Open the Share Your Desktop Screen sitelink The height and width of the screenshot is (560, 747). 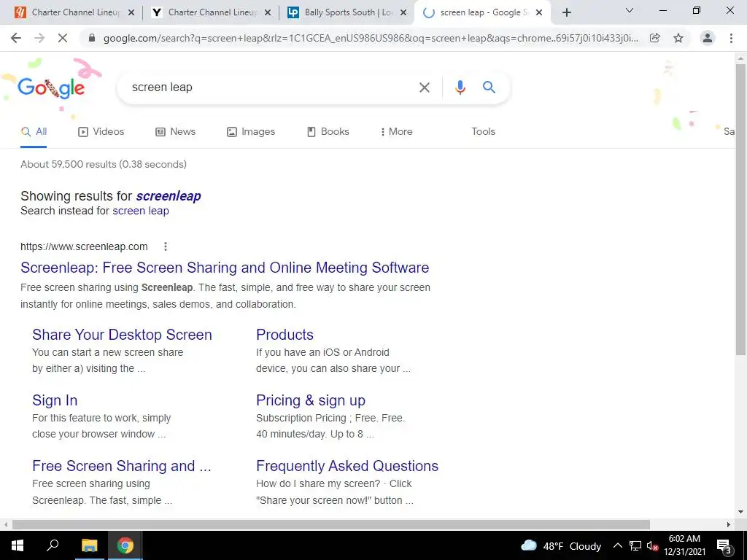click(122, 335)
